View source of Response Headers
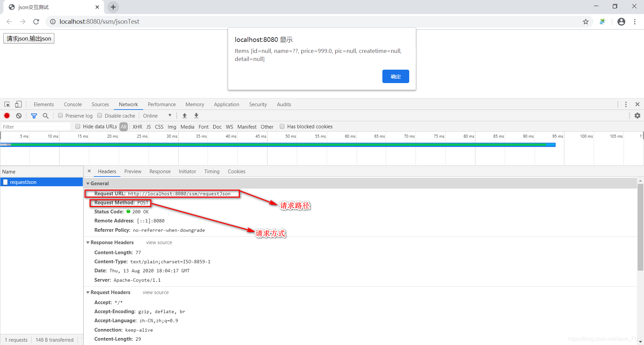 (159, 243)
